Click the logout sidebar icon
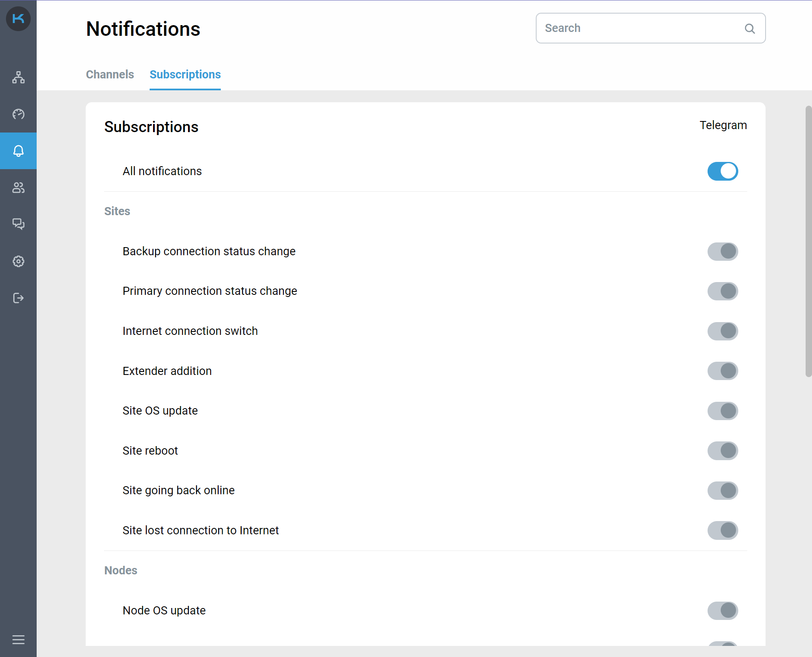Image resolution: width=812 pixels, height=657 pixels. click(18, 298)
